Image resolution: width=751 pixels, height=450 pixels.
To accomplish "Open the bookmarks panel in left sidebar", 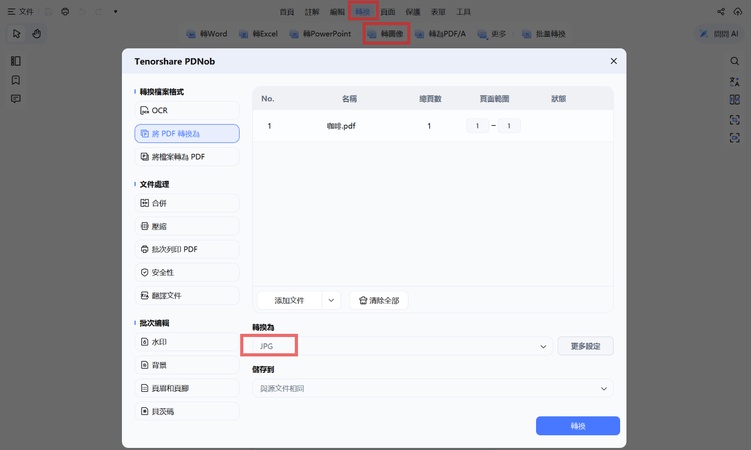I will [x=16, y=80].
